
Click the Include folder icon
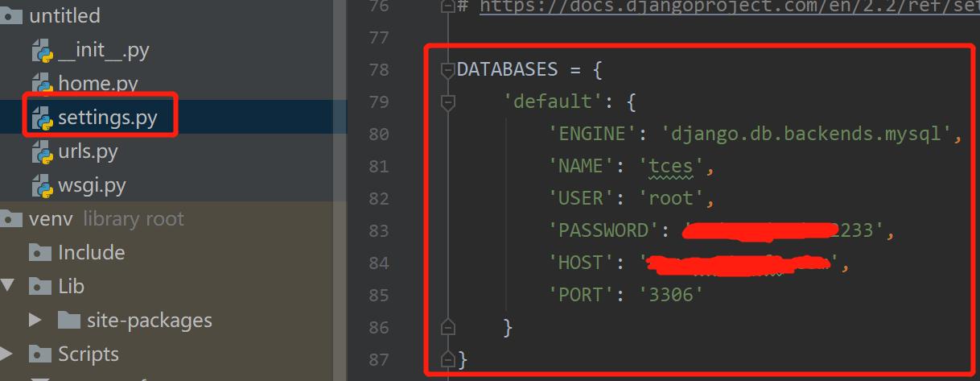(x=40, y=253)
